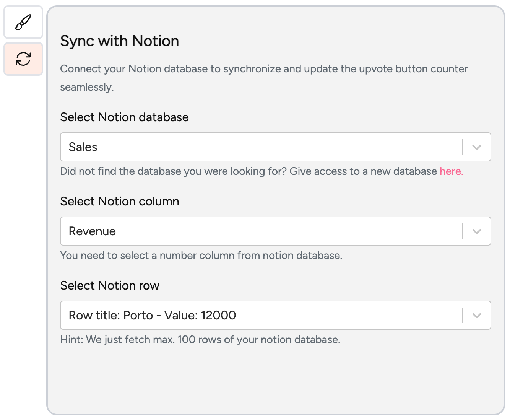Click the chevron in Notion column selector
This screenshot has width=510, height=420.
click(476, 231)
